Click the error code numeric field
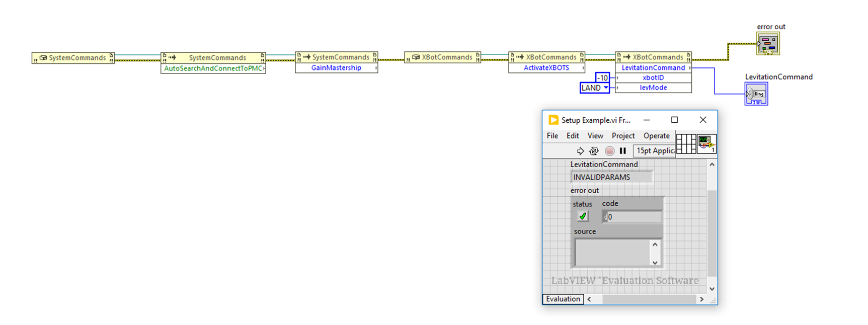 [633, 217]
